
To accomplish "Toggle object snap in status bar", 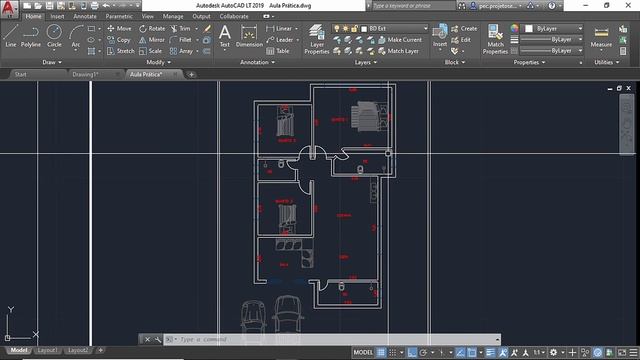I will click(x=472, y=352).
